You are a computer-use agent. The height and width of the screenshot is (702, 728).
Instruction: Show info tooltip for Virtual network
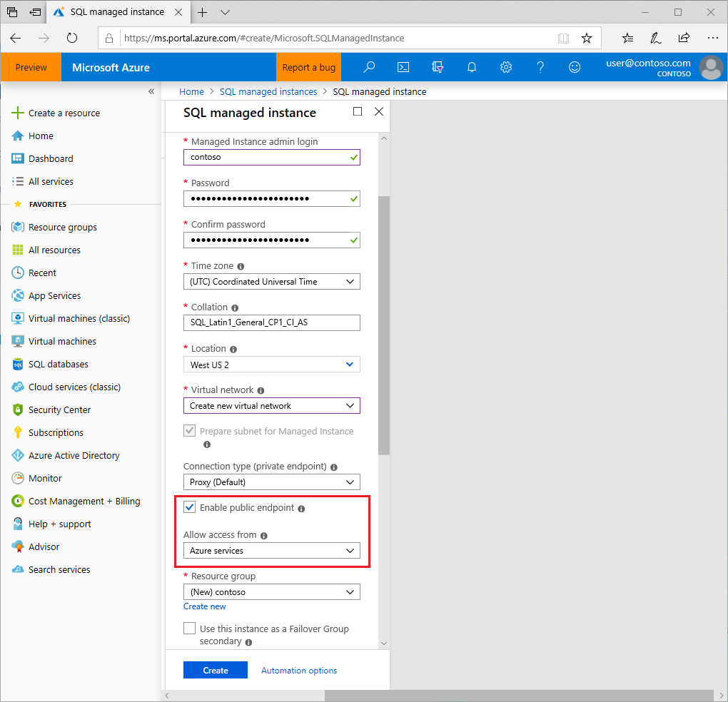point(261,391)
